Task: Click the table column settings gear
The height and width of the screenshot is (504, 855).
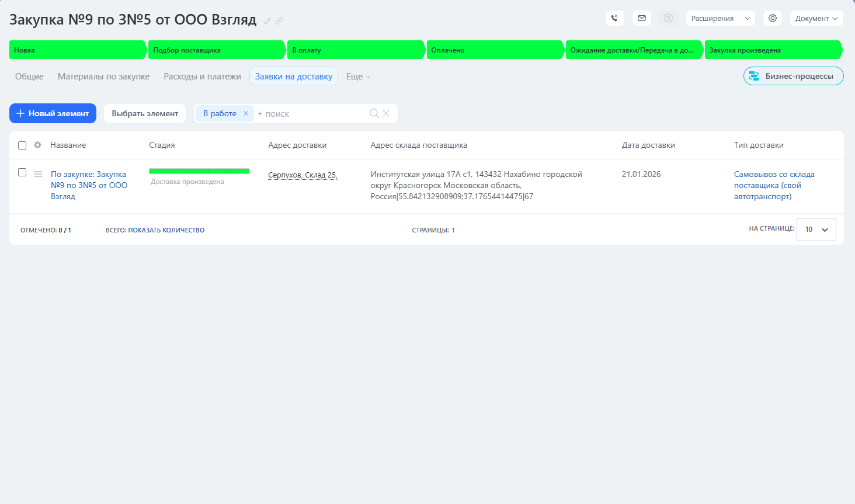Action: pyautogui.click(x=38, y=145)
